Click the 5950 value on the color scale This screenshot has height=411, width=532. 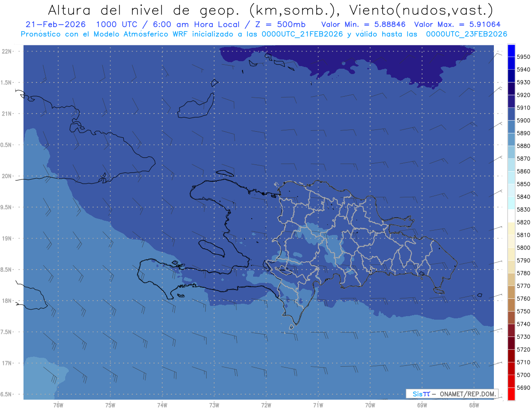tap(524, 57)
